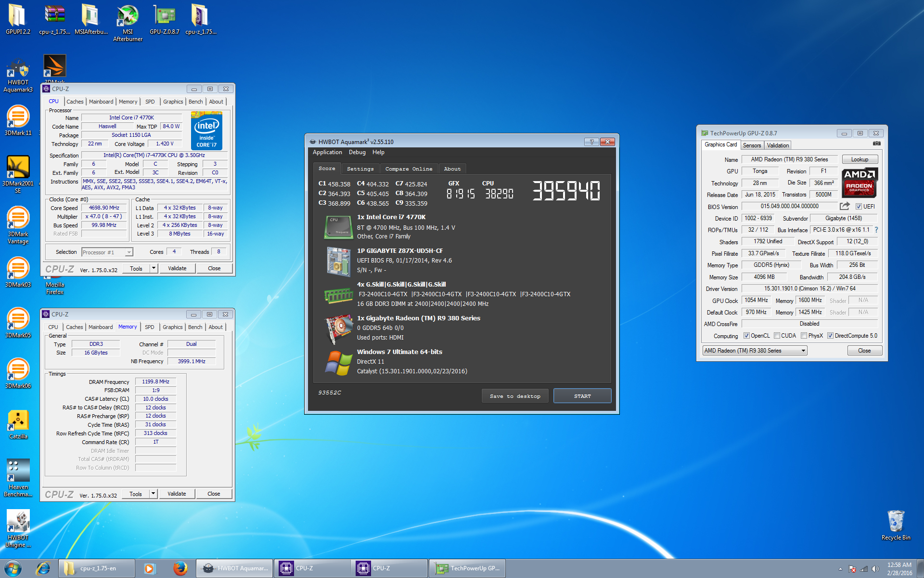
Task: Open the Help menu in Aquamark
Action: [x=378, y=152]
